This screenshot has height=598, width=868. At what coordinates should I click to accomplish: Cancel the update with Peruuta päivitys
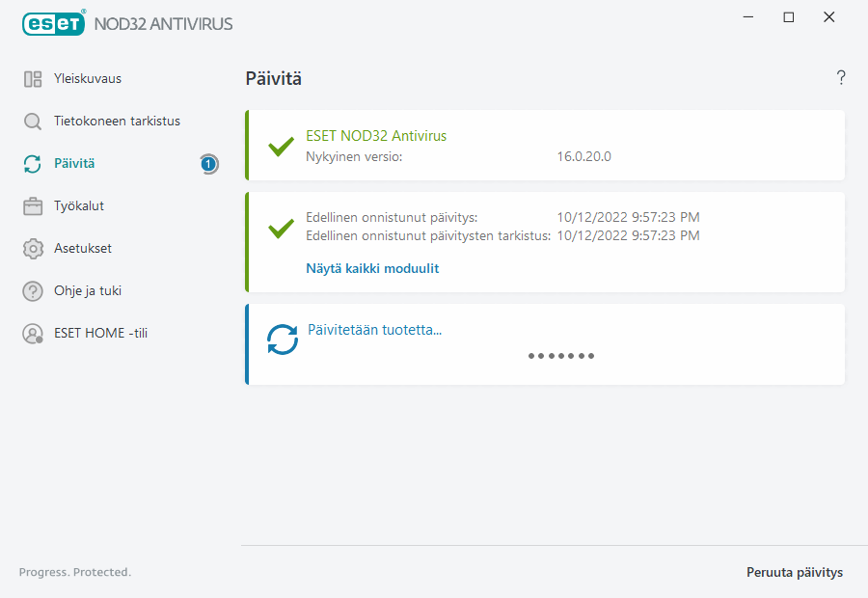click(794, 573)
